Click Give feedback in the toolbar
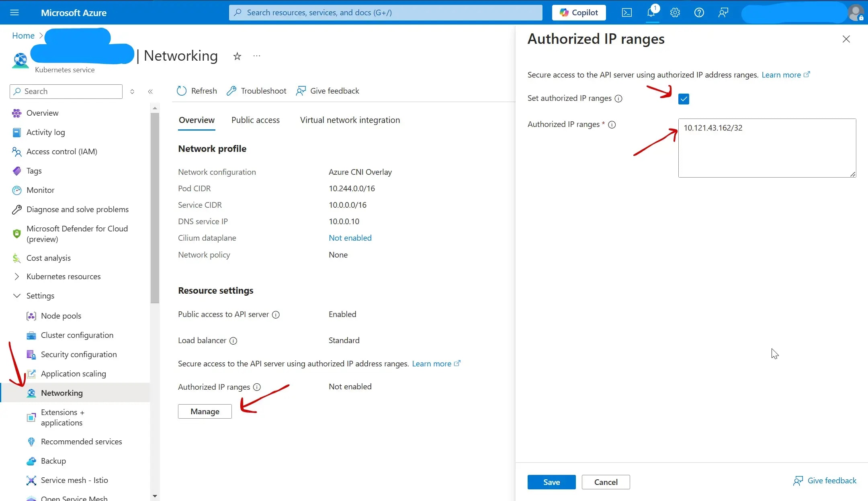Screen dimensions: 868x501 328,91
